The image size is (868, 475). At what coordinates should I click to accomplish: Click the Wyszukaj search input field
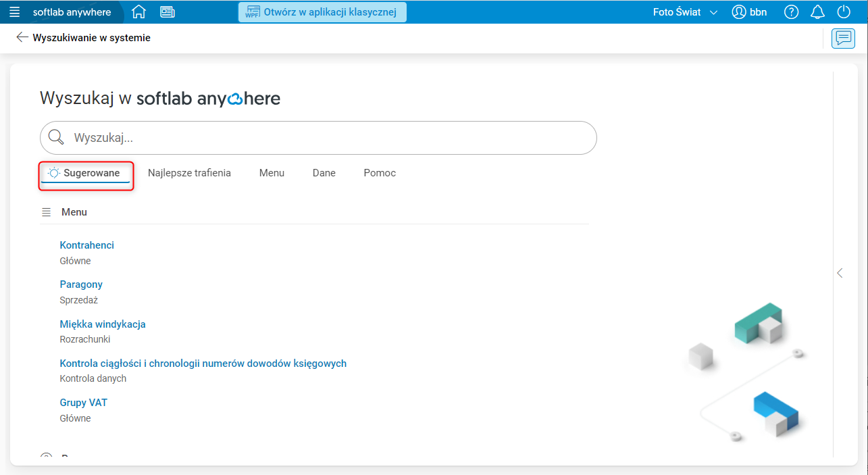(x=318, y=138)
